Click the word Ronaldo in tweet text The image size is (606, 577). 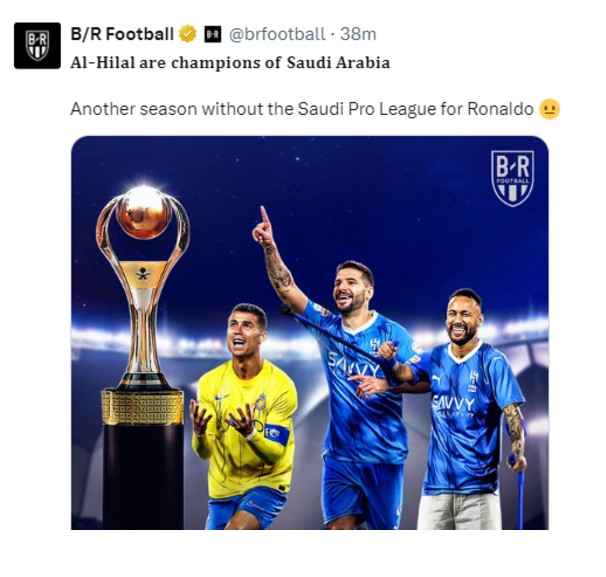(x=500, y=109)
